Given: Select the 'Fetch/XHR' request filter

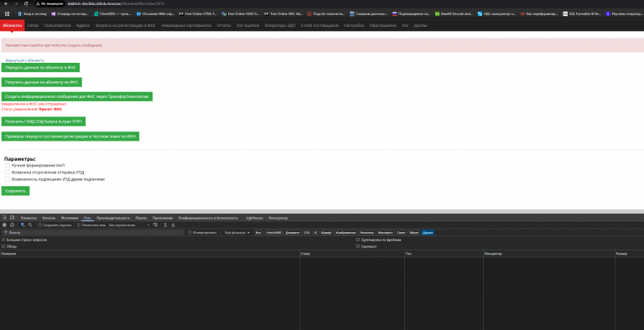Looking at the screenshot, I should (x=273, y=233).
